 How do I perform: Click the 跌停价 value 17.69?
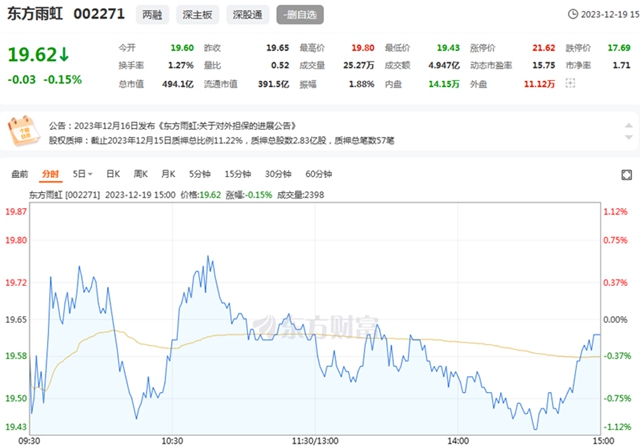pos(619,48)
